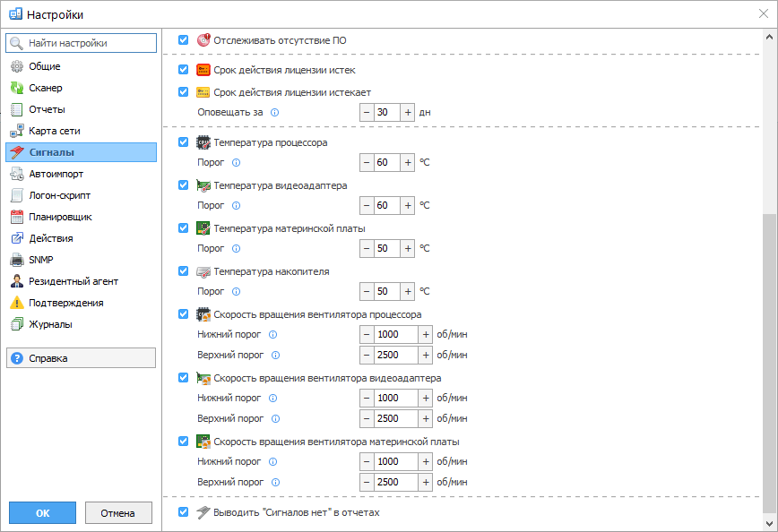Click the info icon next to processor Порог
778x532 pixels.
[237, 163]
